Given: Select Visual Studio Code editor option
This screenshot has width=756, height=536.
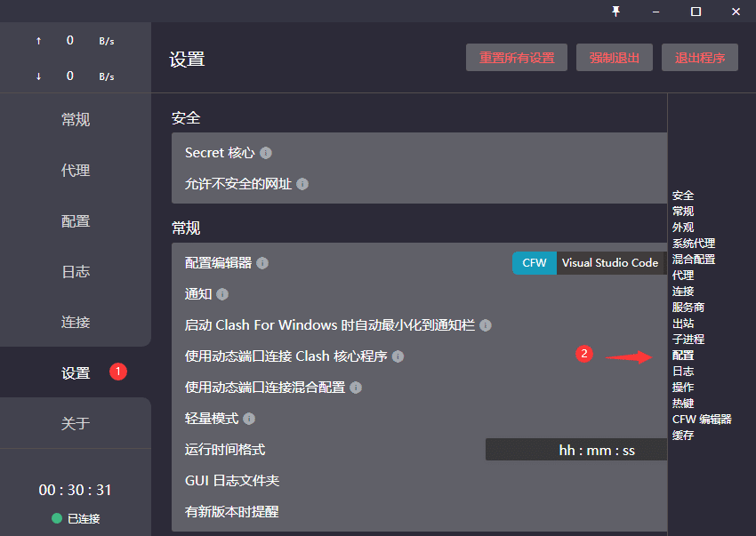Looking at the screenshot, I should pyautogui.click(x=610, y=263).
